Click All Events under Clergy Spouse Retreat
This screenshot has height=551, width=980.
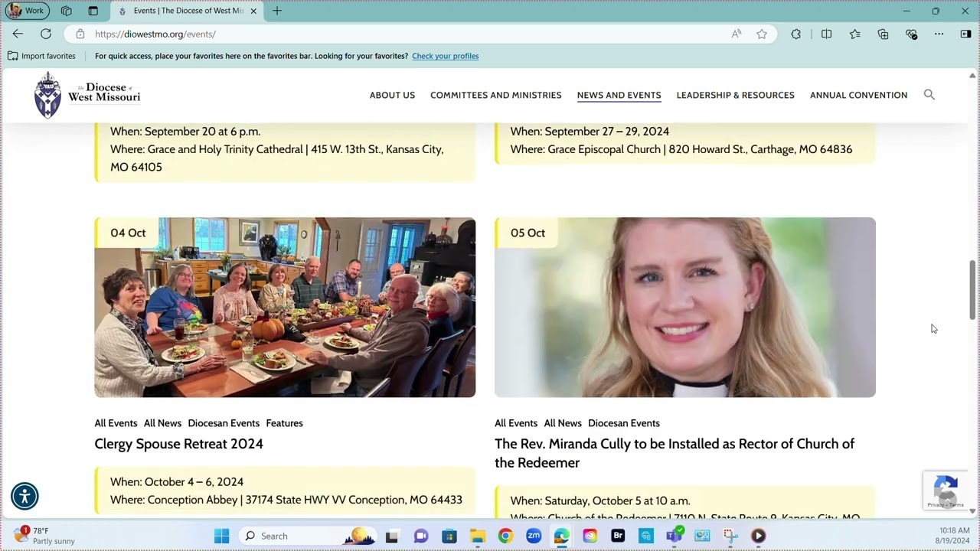(x=116, y=423)
